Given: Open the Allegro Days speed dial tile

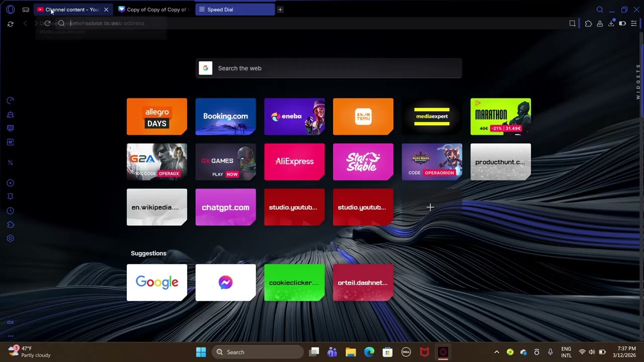Looking at the screenshot, I should 157,117.
